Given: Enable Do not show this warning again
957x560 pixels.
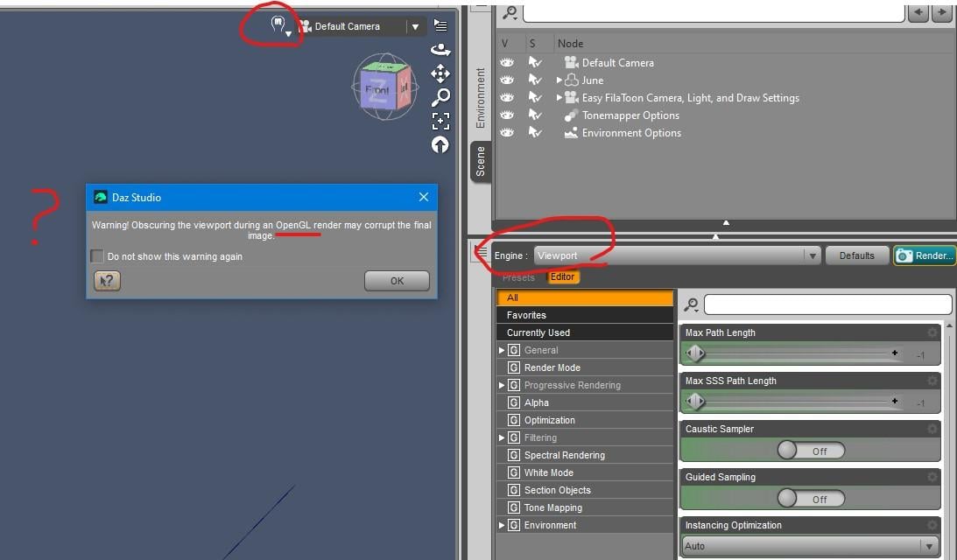Looking at the screenshot, I should pos(97,256).
